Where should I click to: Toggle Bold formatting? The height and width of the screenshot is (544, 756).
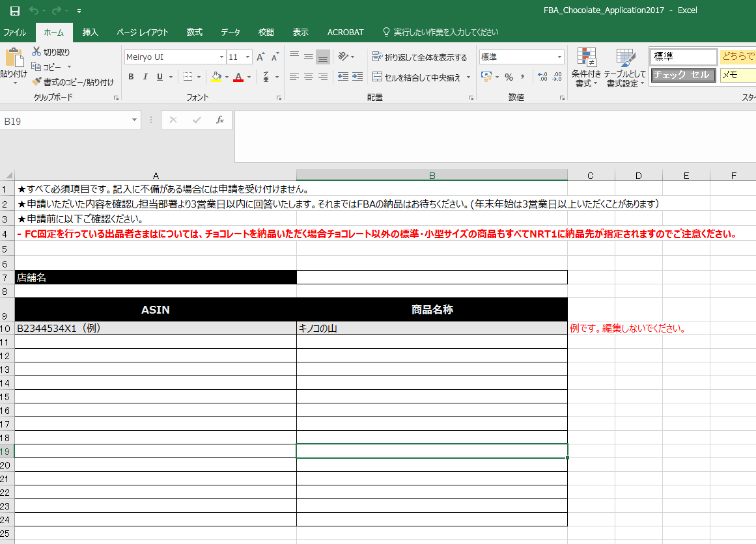pyautogui.click(x=130, y=77)
